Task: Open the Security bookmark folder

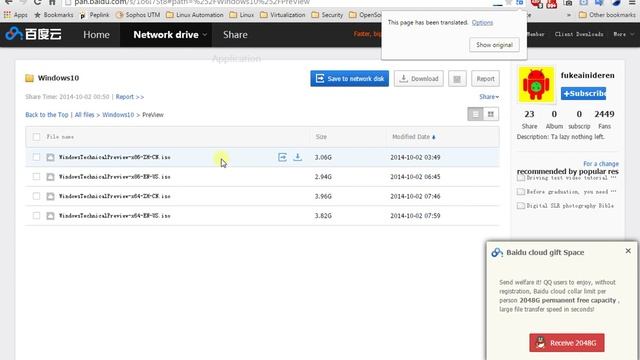Action: tap(327, 15)
